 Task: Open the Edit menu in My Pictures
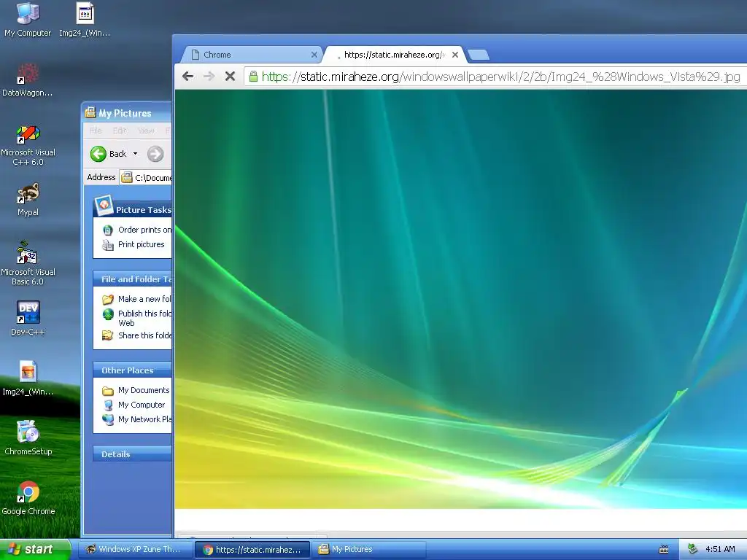tap(120, 131)
